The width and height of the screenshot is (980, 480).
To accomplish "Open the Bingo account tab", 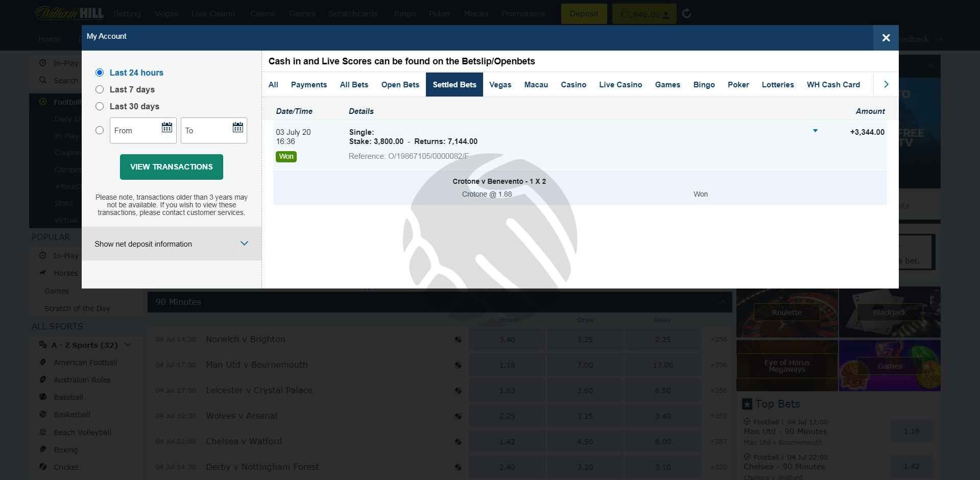I will click(x=704, y=85).
